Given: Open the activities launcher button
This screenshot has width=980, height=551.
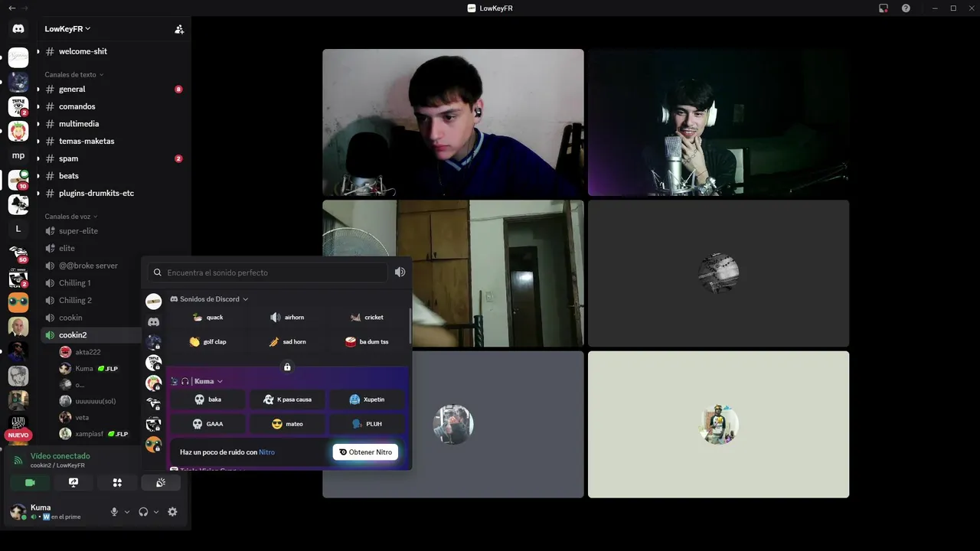Looking at the screenshot, I should click(117, 483).
